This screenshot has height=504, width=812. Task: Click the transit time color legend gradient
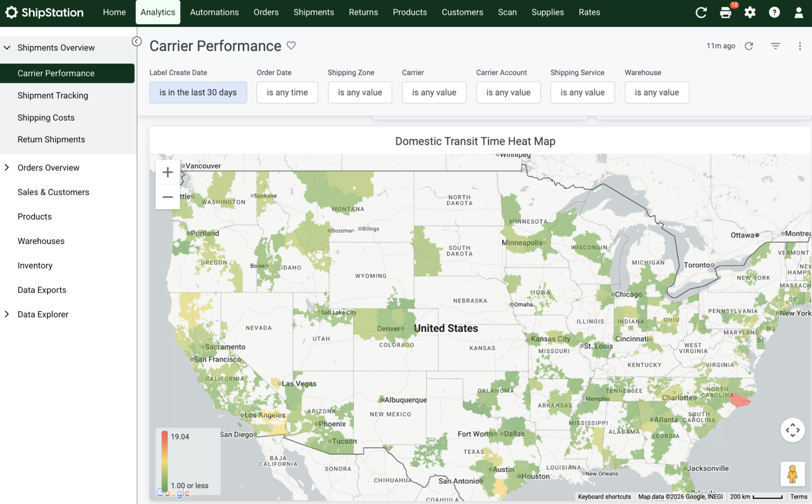tap(165, 461)
